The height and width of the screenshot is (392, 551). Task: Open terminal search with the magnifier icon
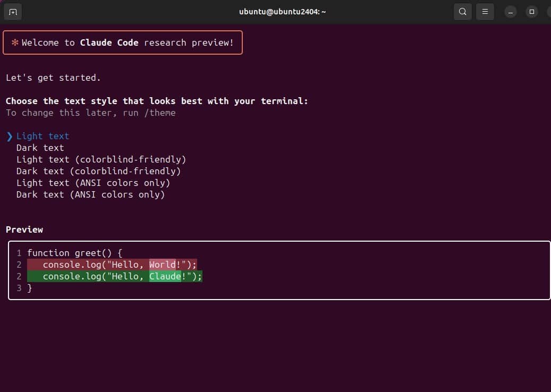462,12
